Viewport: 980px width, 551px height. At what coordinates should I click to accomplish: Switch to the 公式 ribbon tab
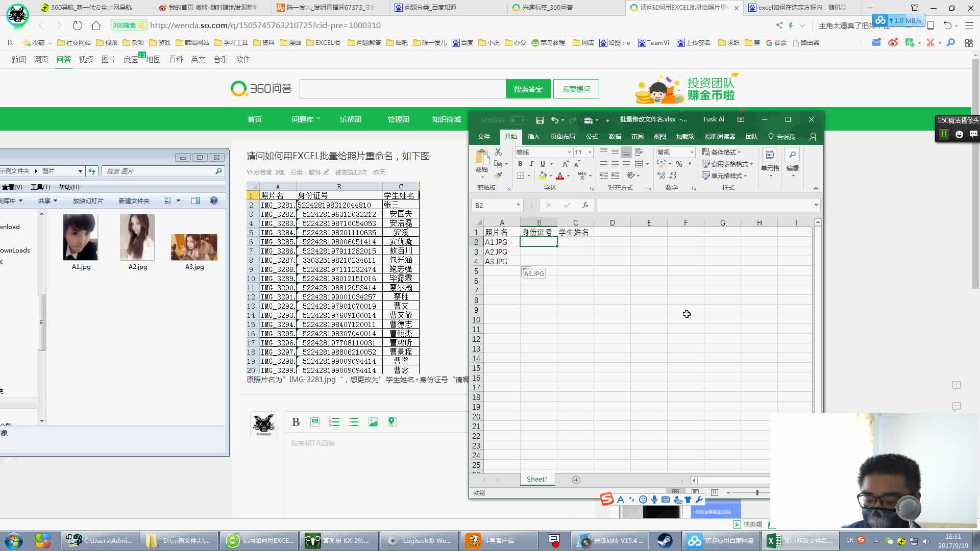592,137
